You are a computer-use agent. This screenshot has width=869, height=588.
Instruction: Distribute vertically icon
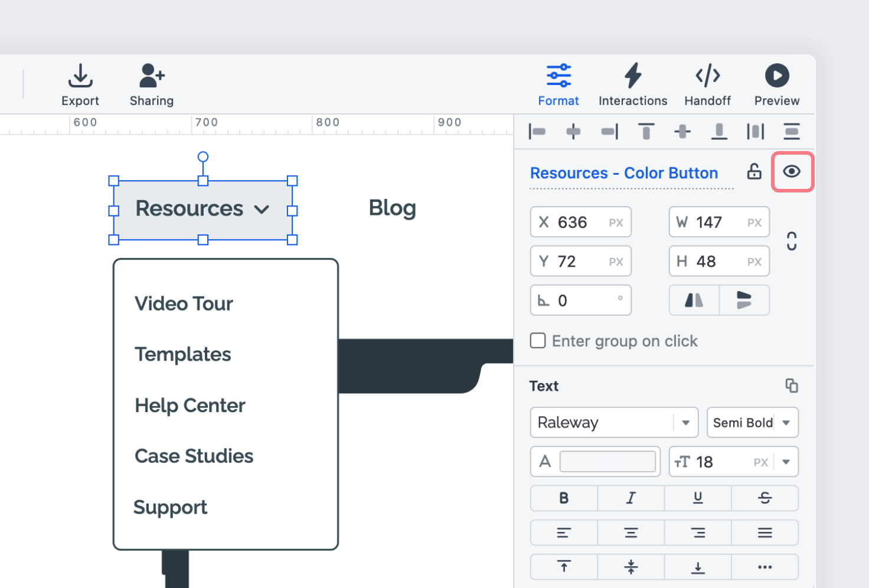[x=792, y=131]
